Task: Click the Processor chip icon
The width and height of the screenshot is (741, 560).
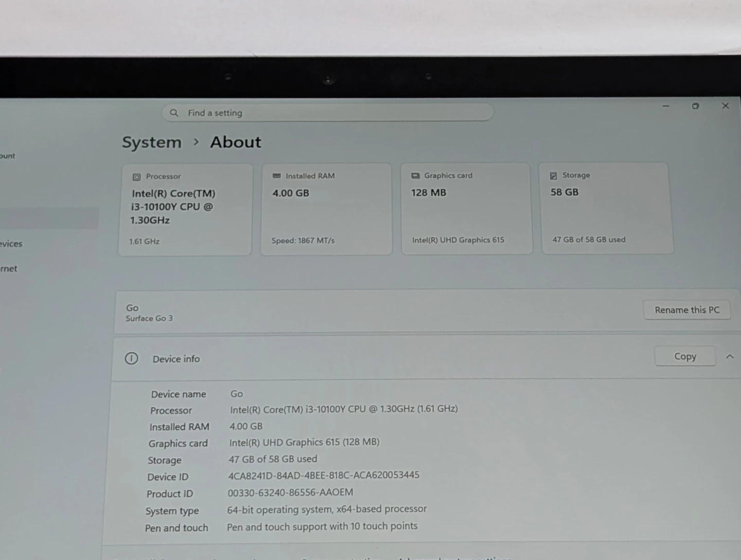Action: (x=136, y=177)
